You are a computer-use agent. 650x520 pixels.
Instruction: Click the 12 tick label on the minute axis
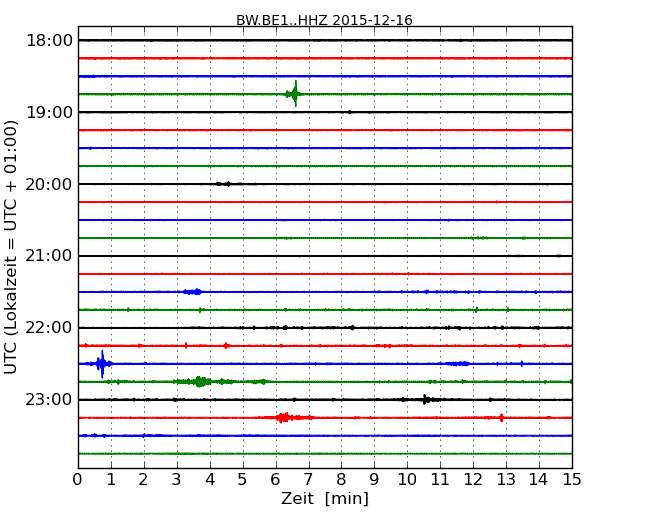[x=473, y=480]
